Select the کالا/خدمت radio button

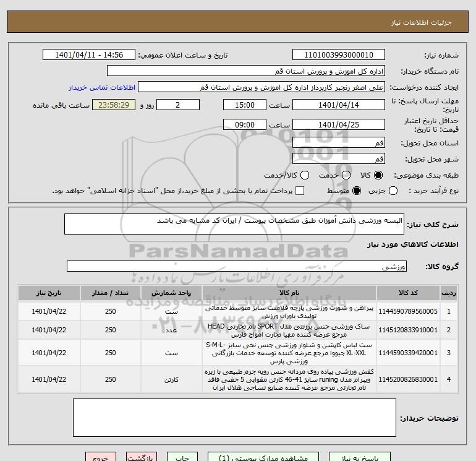[x=305, y=175]
